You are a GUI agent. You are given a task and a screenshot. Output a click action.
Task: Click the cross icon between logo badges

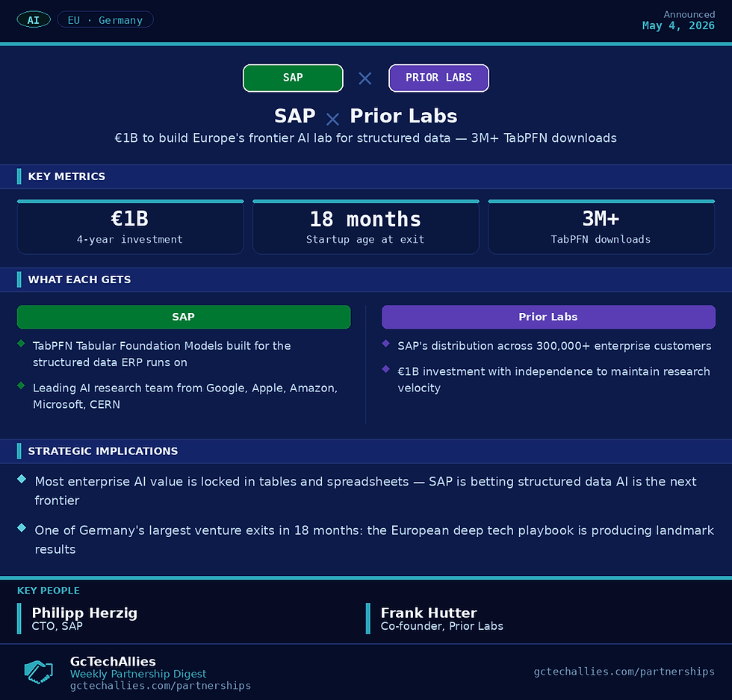coord(365,78)
